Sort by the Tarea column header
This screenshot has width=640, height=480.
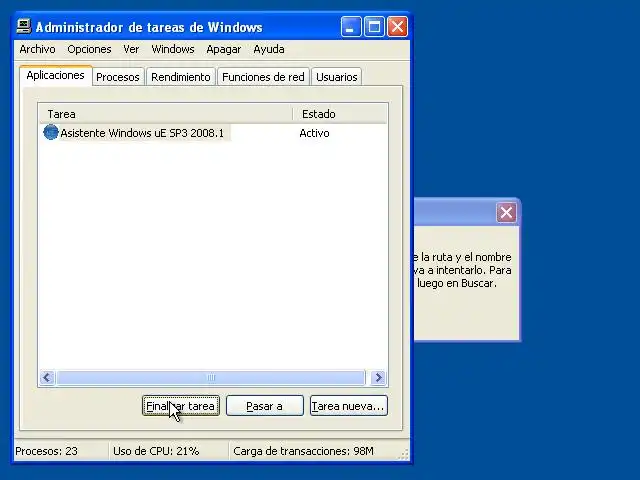click(166, 114)
